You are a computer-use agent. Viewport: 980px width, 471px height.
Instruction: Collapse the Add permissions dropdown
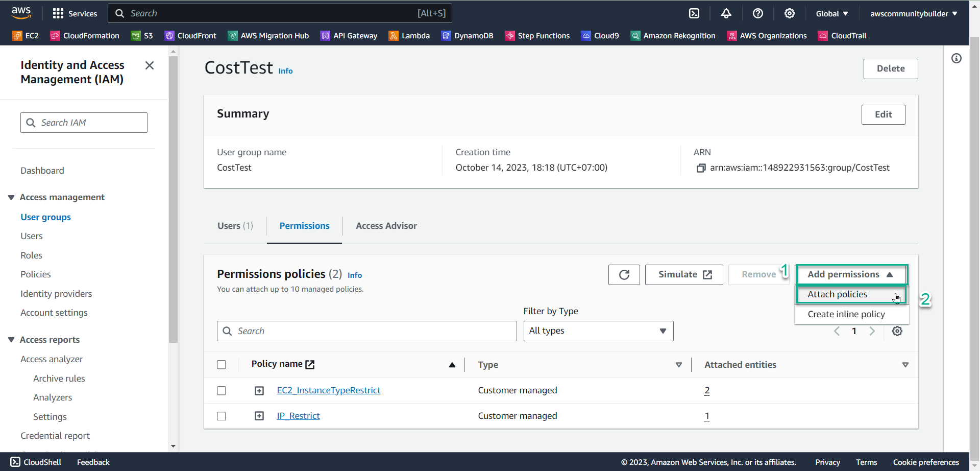(x=851, y=274)
